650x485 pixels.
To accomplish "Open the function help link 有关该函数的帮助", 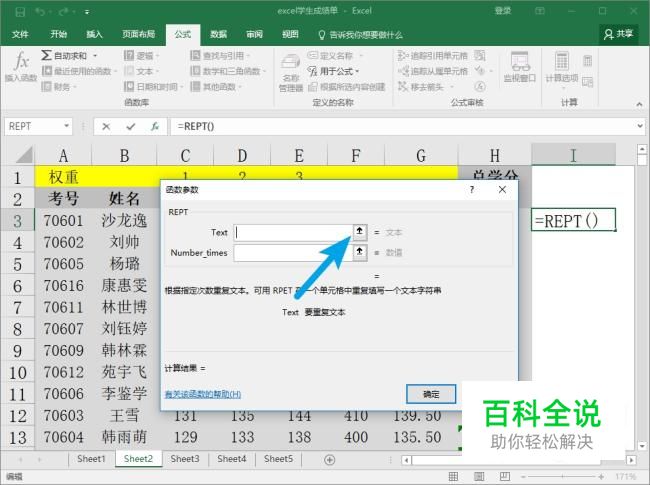I will [x=203, y=394].
